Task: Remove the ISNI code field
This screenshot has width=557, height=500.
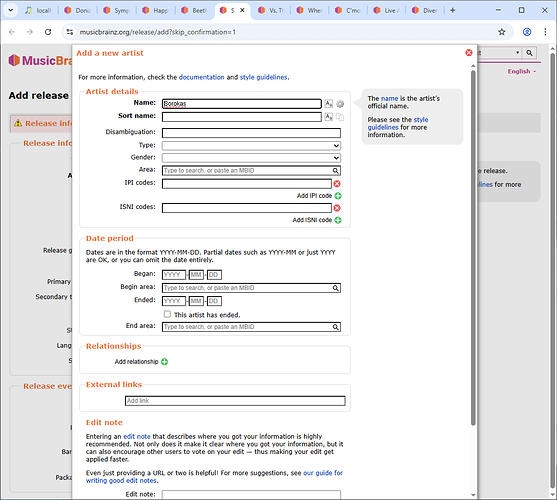Action: 337,208
